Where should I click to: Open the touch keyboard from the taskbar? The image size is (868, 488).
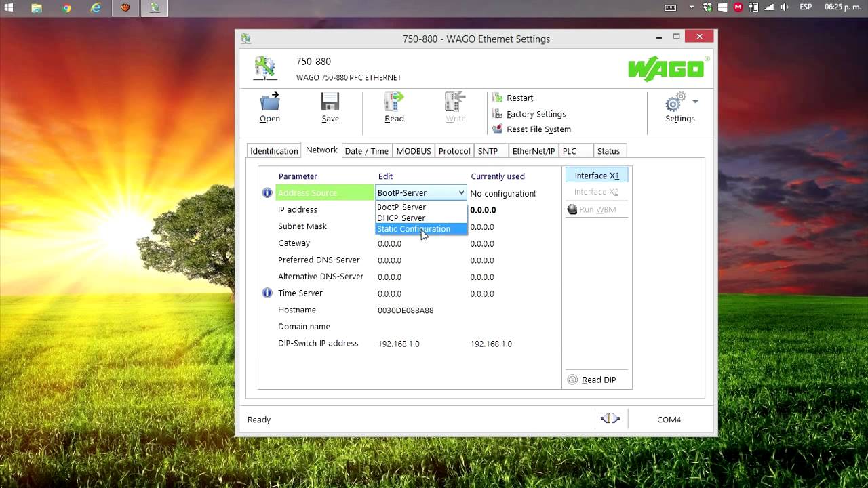671,7
